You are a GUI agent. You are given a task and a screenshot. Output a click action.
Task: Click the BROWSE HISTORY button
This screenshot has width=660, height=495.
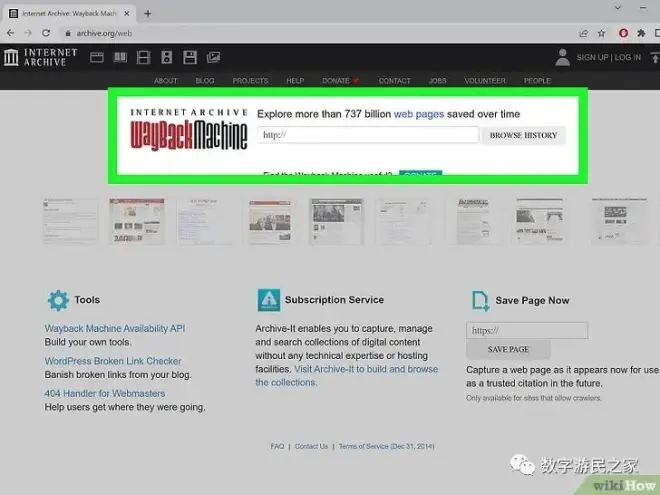tap(523, 136)
